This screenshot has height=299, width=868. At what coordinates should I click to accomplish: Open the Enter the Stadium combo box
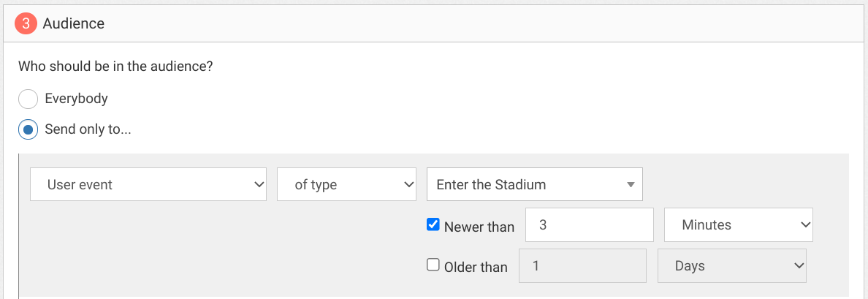(x=535, y=184)
